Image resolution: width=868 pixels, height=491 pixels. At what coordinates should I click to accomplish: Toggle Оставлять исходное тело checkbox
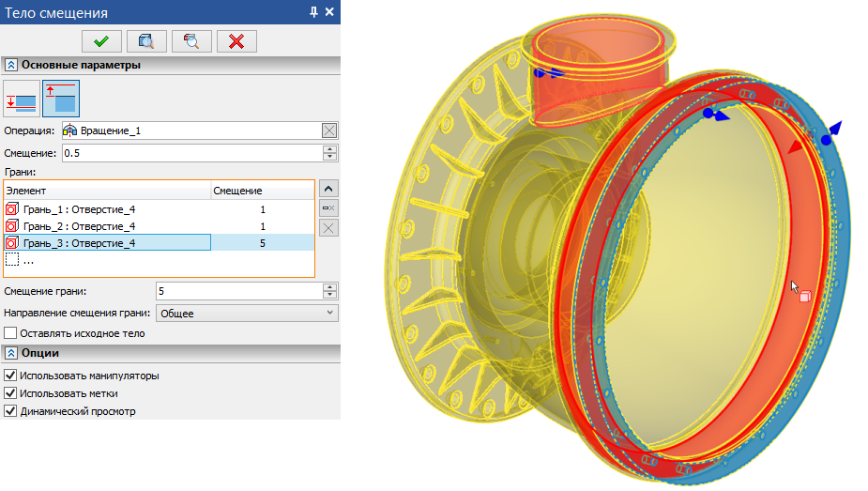click(10, 333)
